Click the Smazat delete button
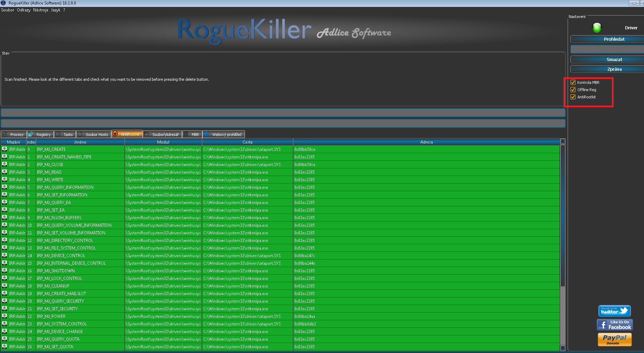Image resolution: width=644 pixels, height=353 pixels. (x=607, y=59)
